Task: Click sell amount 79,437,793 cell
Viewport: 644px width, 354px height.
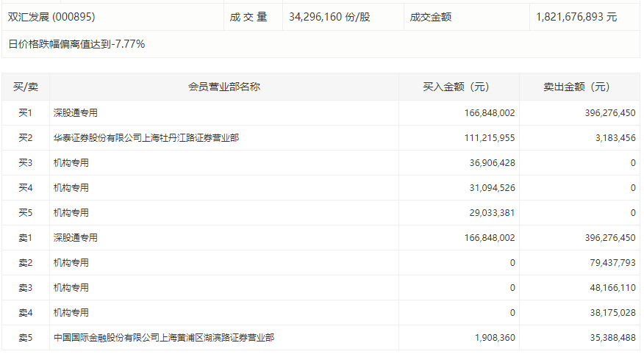Action: pyautogui.click(x=606, y=263)
